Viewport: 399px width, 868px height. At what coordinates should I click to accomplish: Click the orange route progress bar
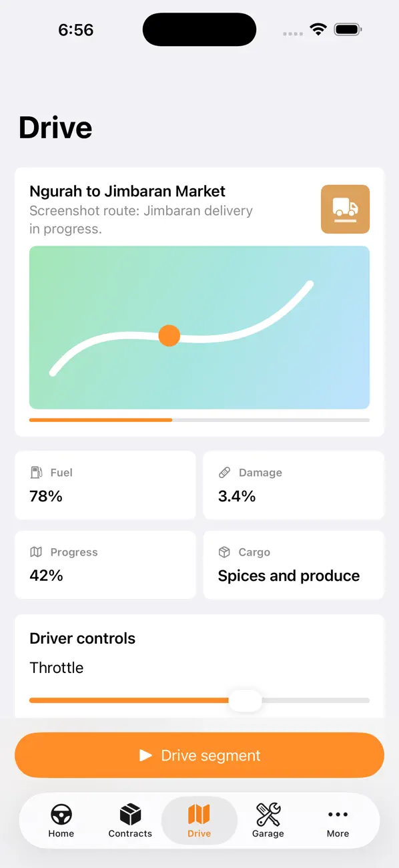(101, 420)
